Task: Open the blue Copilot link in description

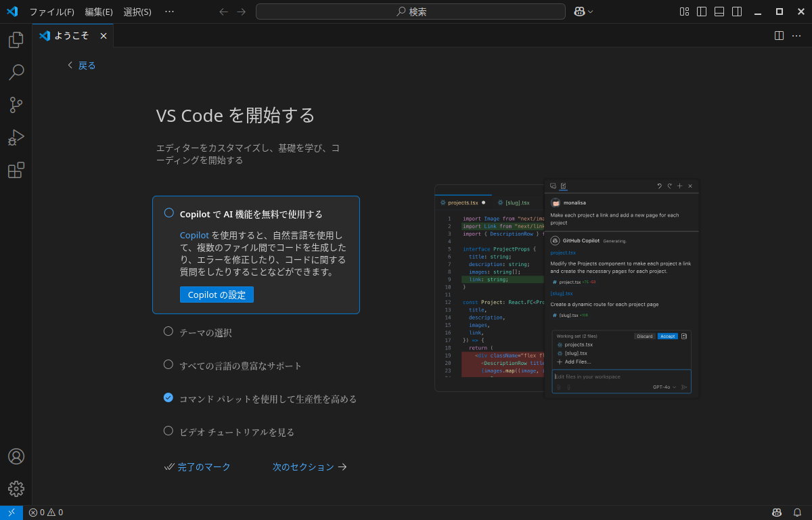Action: click(x=194, y=235)
